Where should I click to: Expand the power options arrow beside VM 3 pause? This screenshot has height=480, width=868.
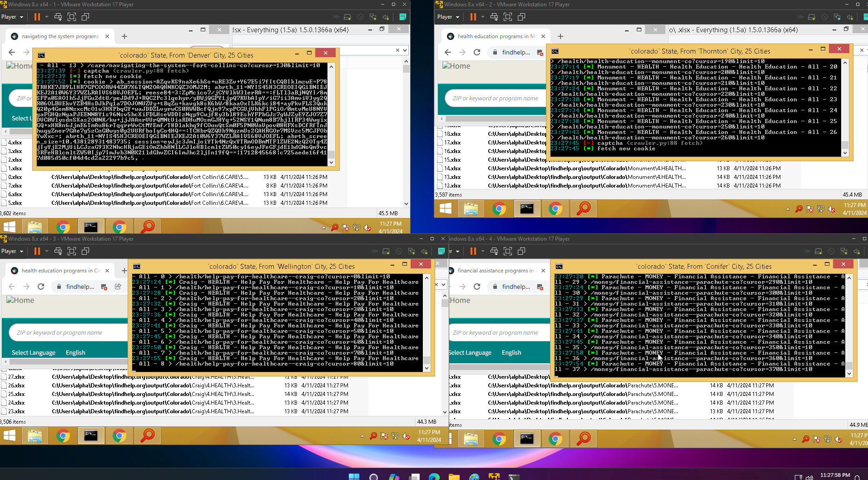tap(46, 251)
